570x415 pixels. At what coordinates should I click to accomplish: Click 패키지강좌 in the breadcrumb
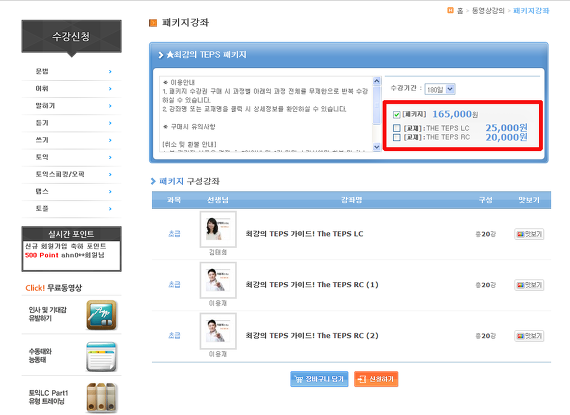(x=531, y=11)
